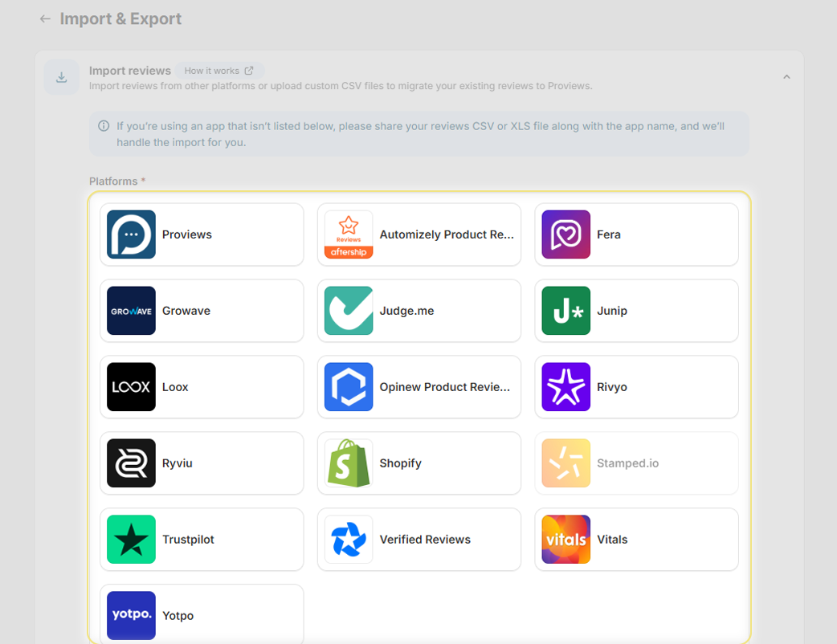Open the How it works link

[218, 70]
